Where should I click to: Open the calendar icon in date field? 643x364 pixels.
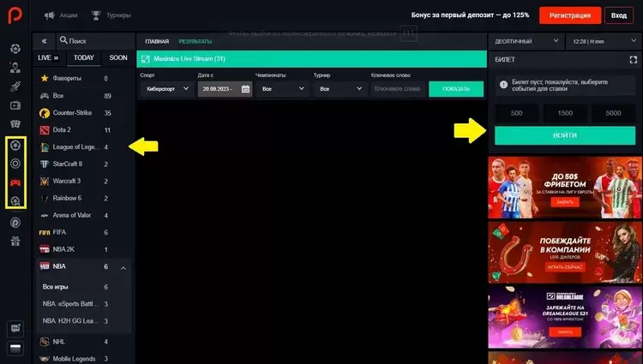point(245,89)
